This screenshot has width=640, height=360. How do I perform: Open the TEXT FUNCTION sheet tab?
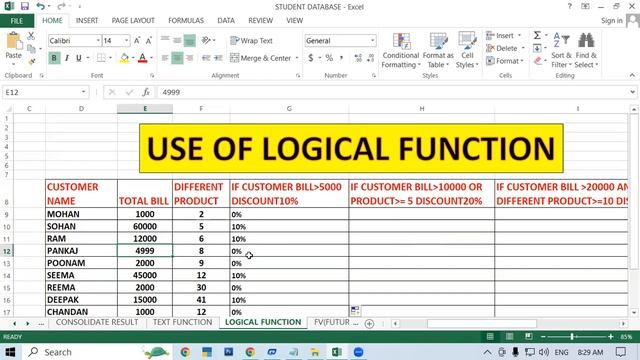click(182, 322)
